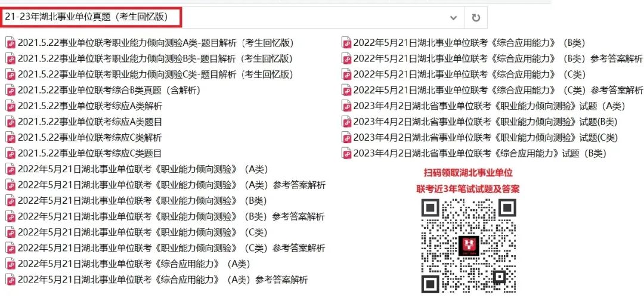644x301 pixels.
Task: Select name 2022年5月21日《综合应用能力》（C类）参考答案解析
Action: (x=498, y=91)
